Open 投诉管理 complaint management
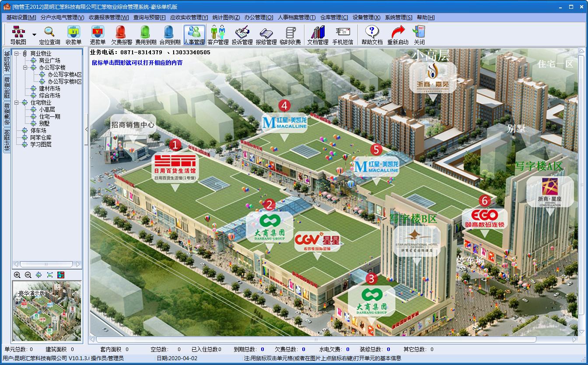588x365 pixels. pos(242,35)
